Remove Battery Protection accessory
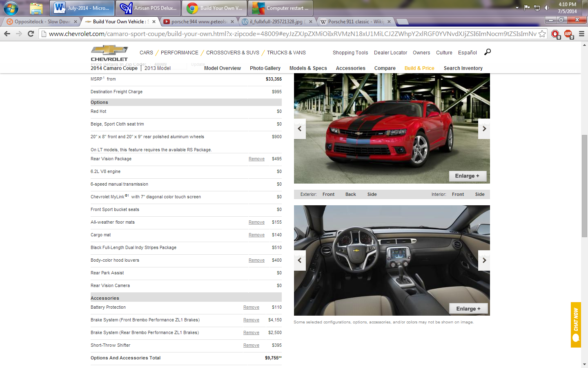The width and height of the screenshot is (588, 368). tap(251, 307)
